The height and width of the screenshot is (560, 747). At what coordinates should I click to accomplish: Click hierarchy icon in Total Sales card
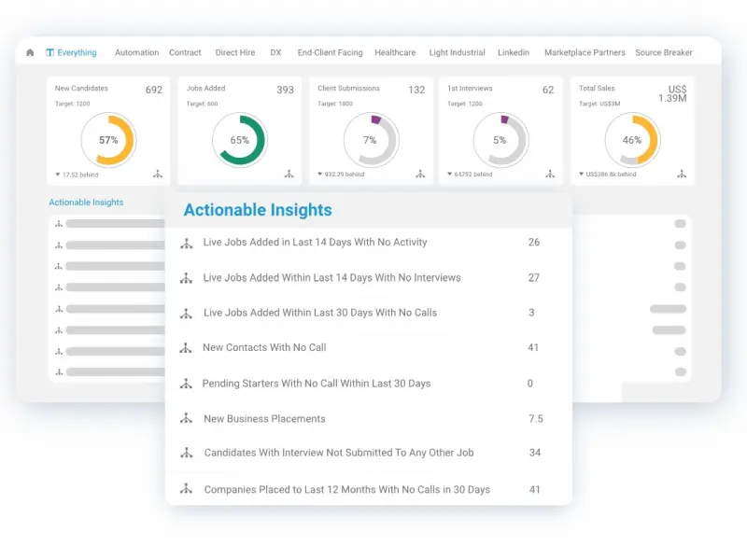point(682,174)
